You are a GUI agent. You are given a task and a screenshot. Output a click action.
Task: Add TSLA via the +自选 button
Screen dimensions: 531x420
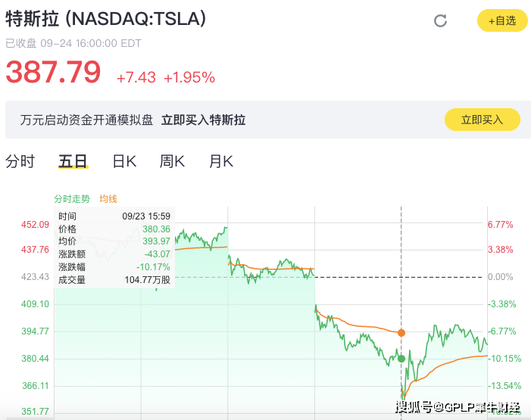[x=502, y=20]
